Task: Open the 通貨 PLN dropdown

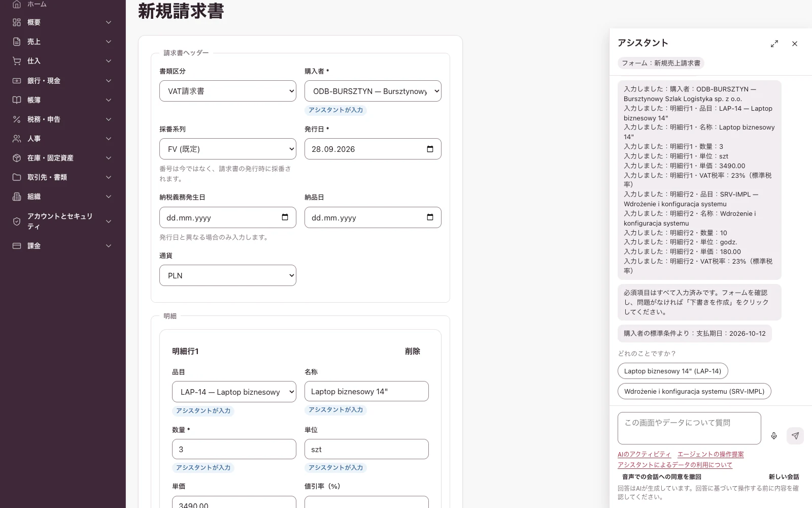Action: click(228, 275)
